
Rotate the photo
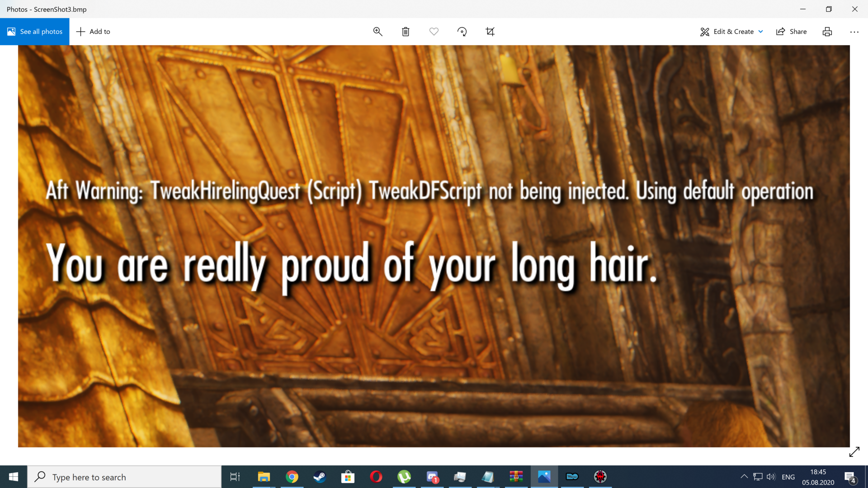click(462, 32)
